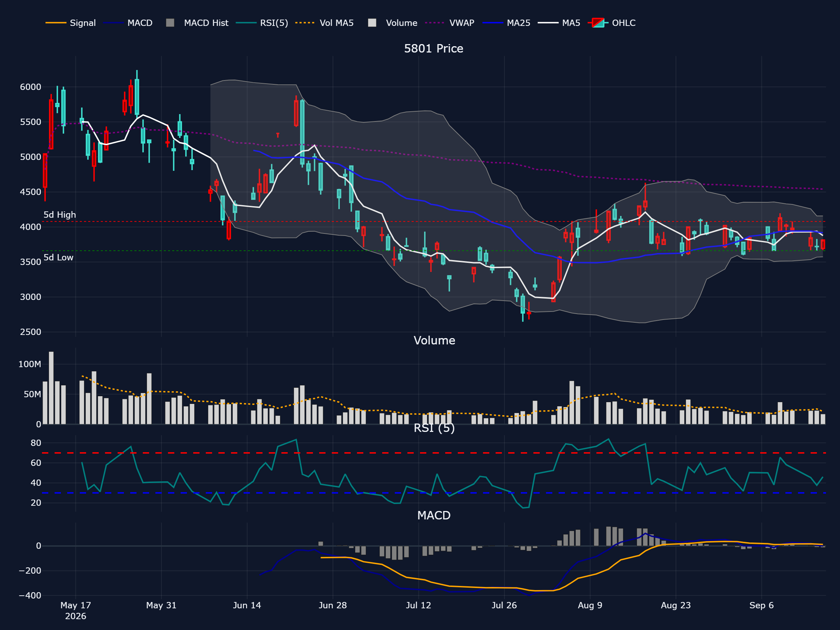Click the 3000 price axis label

[x=30, y=297]
